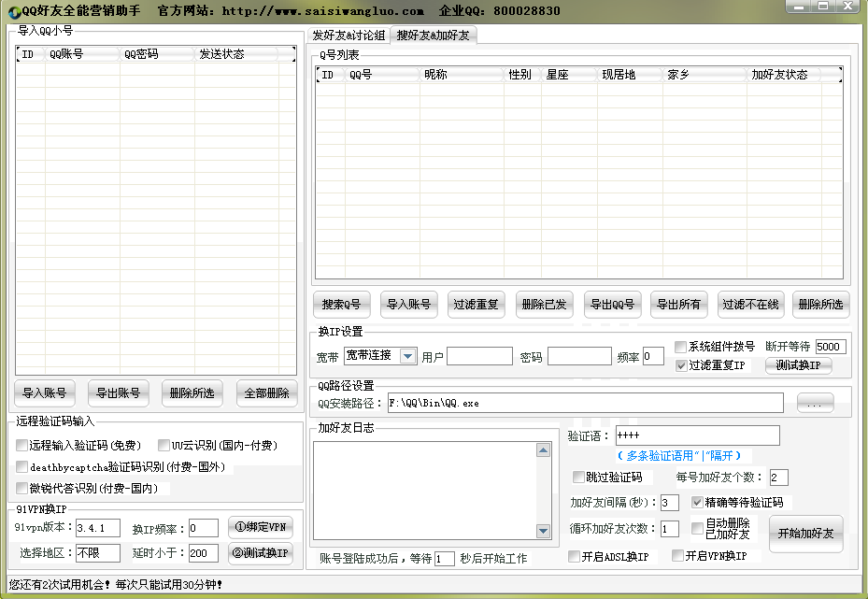The image size is (868, 599).
Task: Click the log scrollbar down arrow
Action: [543, 531]
